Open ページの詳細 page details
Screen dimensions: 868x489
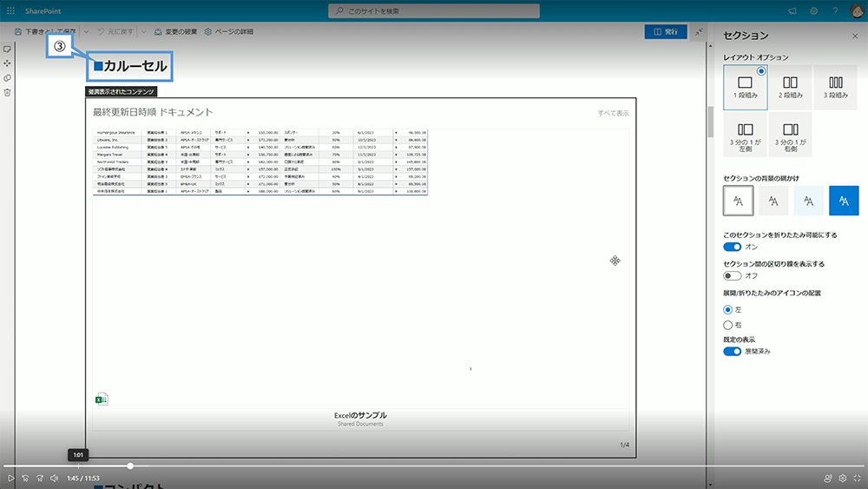(228, 31)
